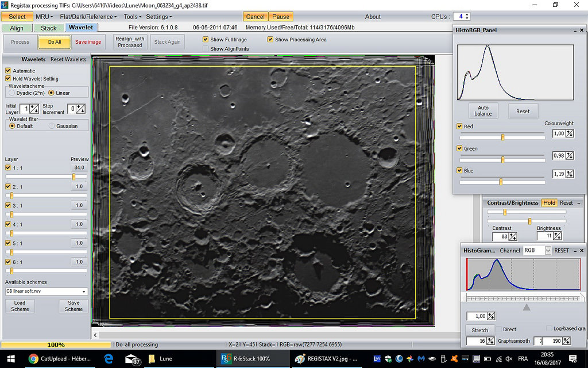Enable the Show AlignPoints checkbox
This screenshot has height=368, width=588.
pyautogui.click(x=206, y=49)
